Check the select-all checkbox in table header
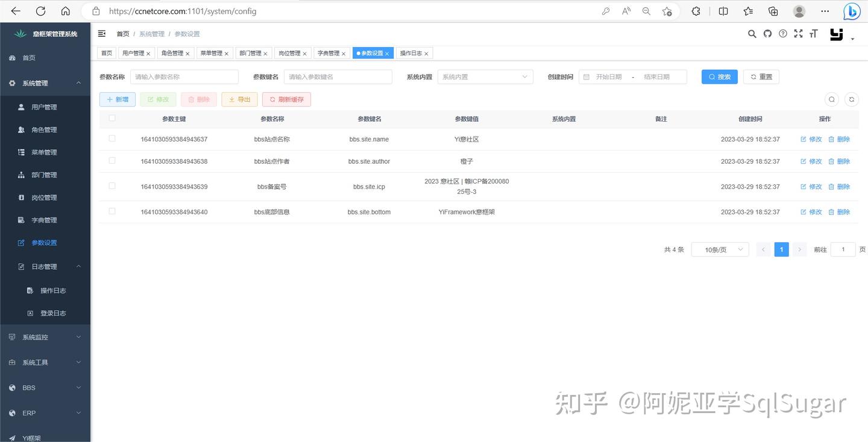Viewport: 868px width, 442px height. point(112,118)
